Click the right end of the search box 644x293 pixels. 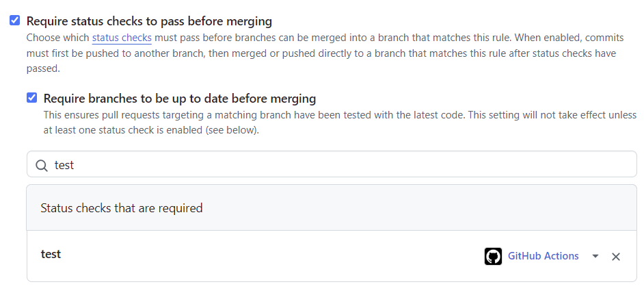[615, 165]
